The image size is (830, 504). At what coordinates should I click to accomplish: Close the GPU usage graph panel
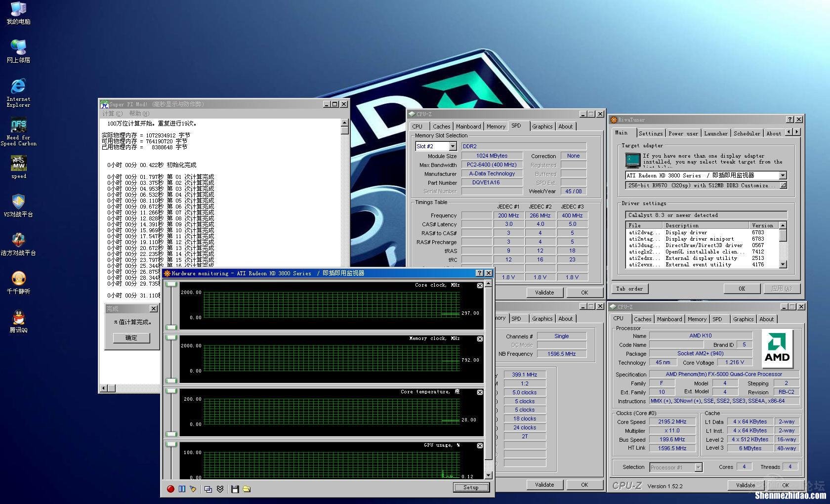pyautogui.click(x=480, y=446)
